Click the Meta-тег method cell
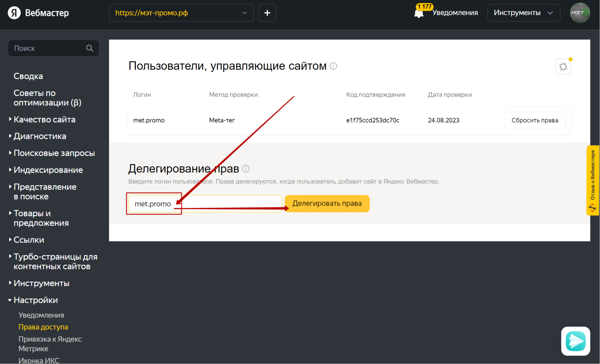Screen dimensions: 600x364 pos(222,120)
